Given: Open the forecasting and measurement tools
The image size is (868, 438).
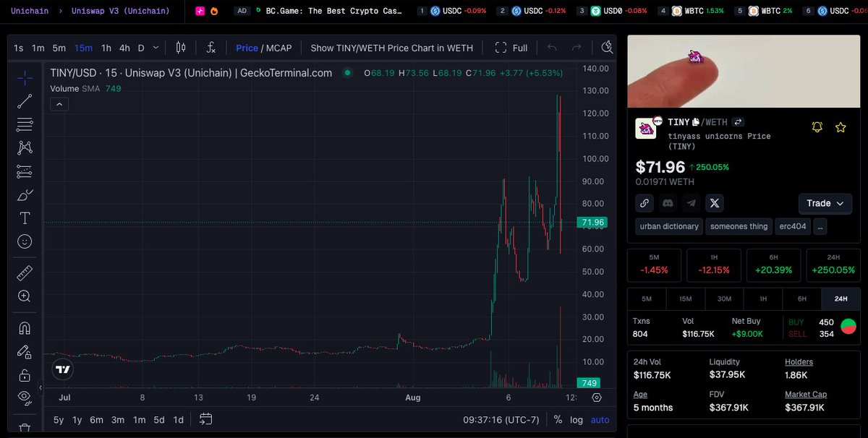Looking at the screenshot, I should tap(25, 171).
